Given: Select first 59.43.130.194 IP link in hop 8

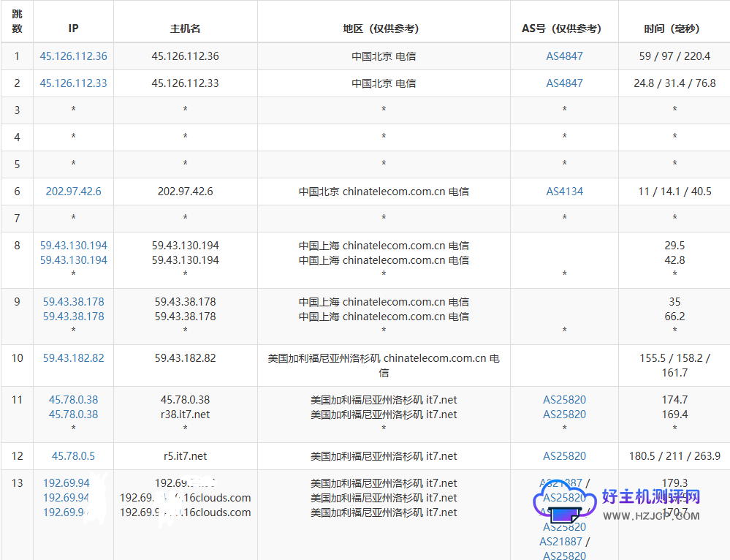Looking at the screenshot, I should click(x=73, y=246).
